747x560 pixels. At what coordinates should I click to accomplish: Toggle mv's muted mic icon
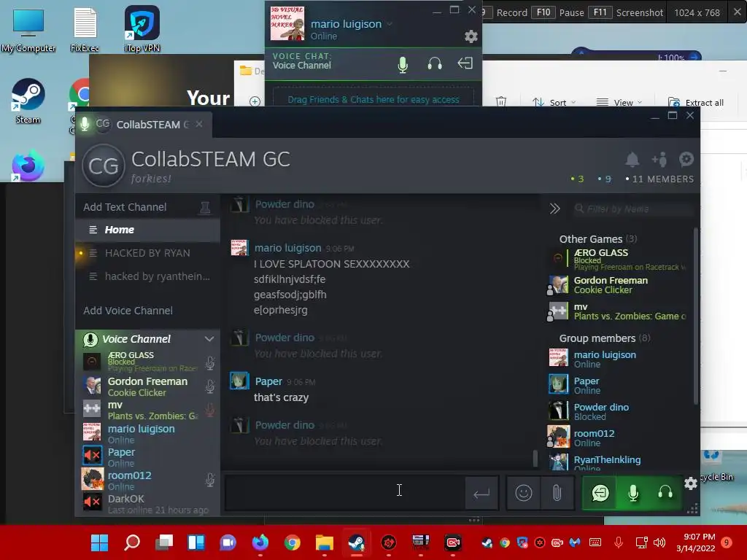(209, 410)
